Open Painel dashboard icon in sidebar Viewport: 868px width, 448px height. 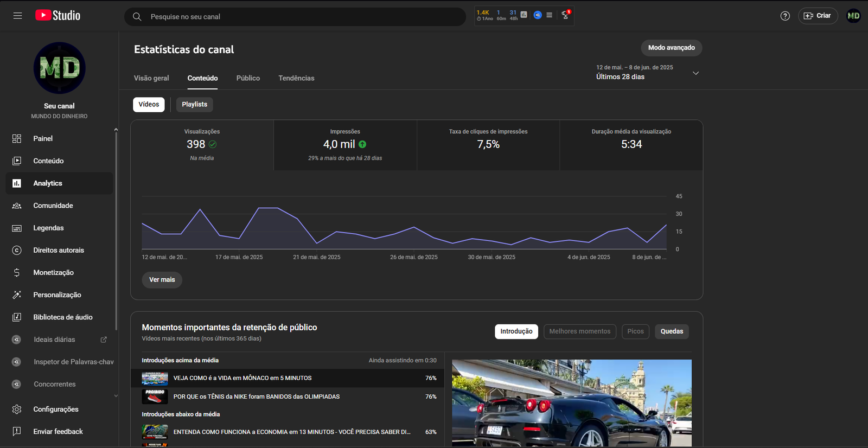pyautogui.click(x=17, y=138)
